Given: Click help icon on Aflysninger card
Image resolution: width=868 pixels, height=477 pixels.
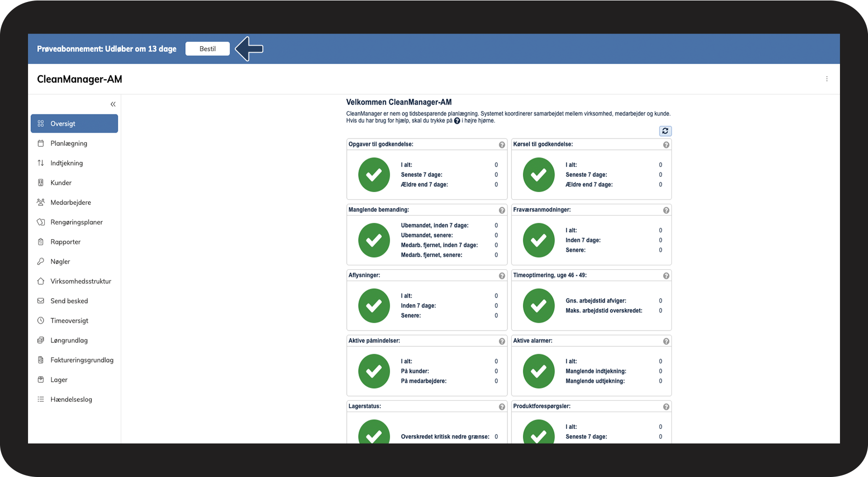Looking at the screenshot, I should pyautogui.click(x=502, y=276).
